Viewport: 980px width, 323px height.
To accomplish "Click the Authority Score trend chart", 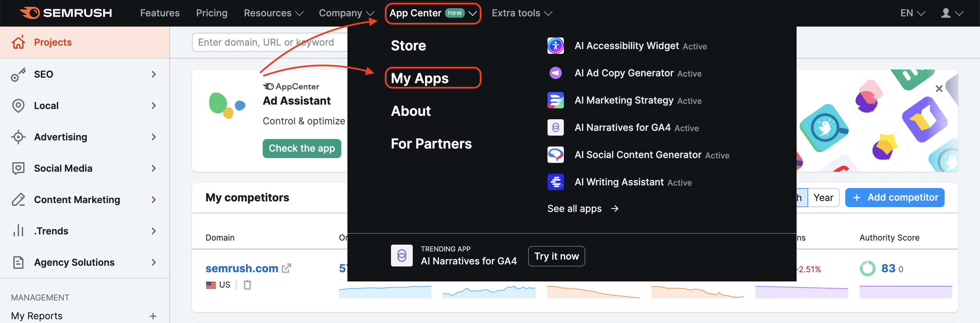I will (905, 292).
